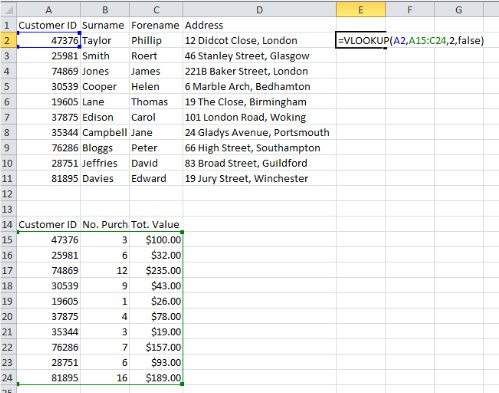Viewport: 499px width, 393px height.
Task: Select the Tot. Value header cell
Action: tap(156, 224)
